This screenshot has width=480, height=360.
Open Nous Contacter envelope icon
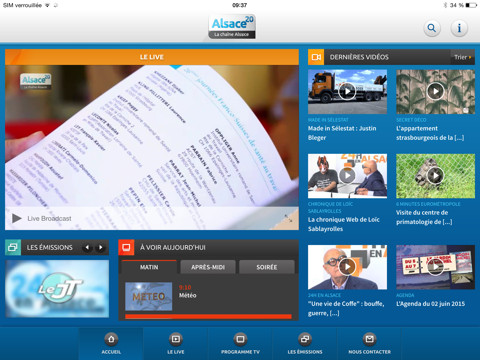[369, 339]
